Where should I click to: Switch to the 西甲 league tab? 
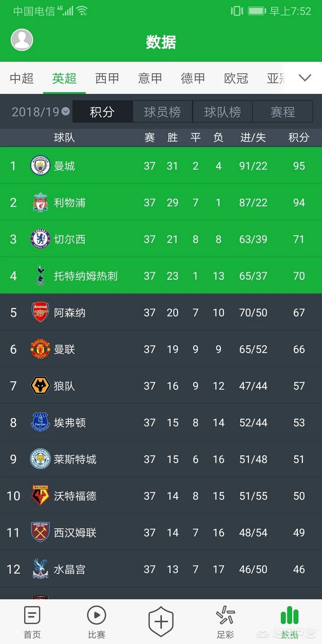tap(107, 78)
